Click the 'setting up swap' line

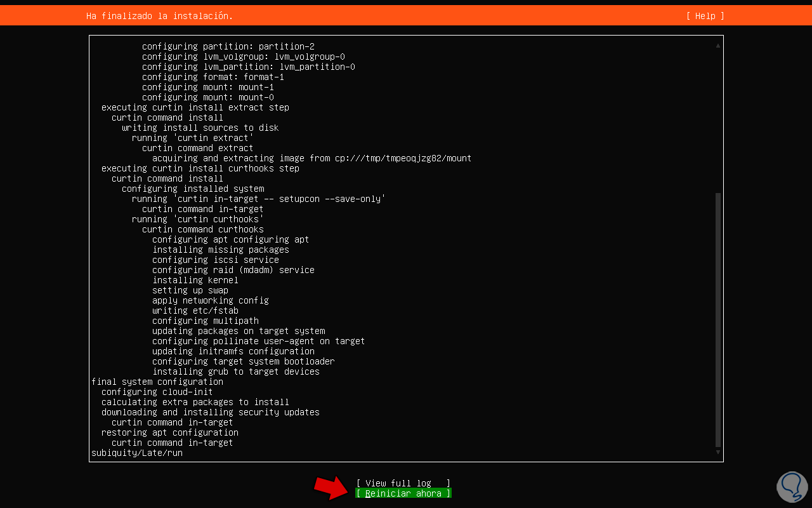pos(190,290)
